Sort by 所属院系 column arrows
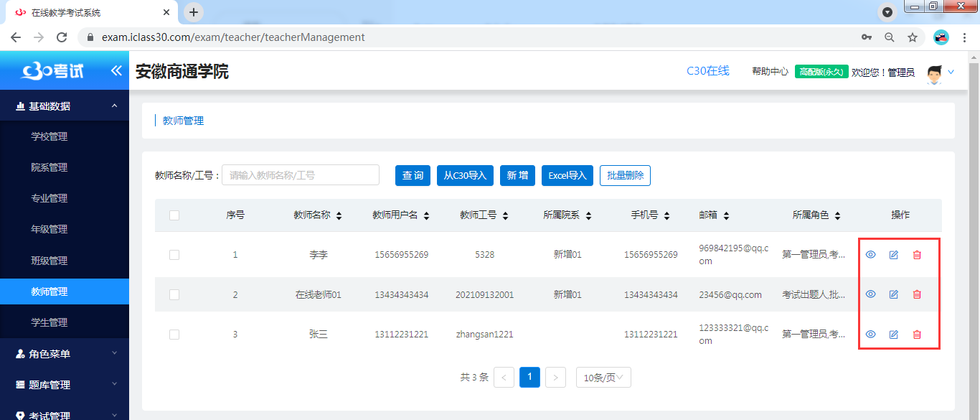 tap(588, 215)
